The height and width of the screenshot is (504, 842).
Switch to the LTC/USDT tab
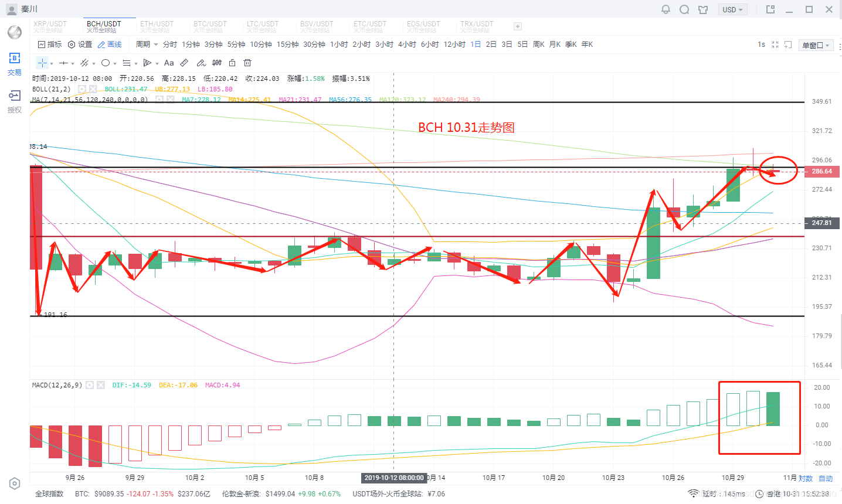pos(263,26)
